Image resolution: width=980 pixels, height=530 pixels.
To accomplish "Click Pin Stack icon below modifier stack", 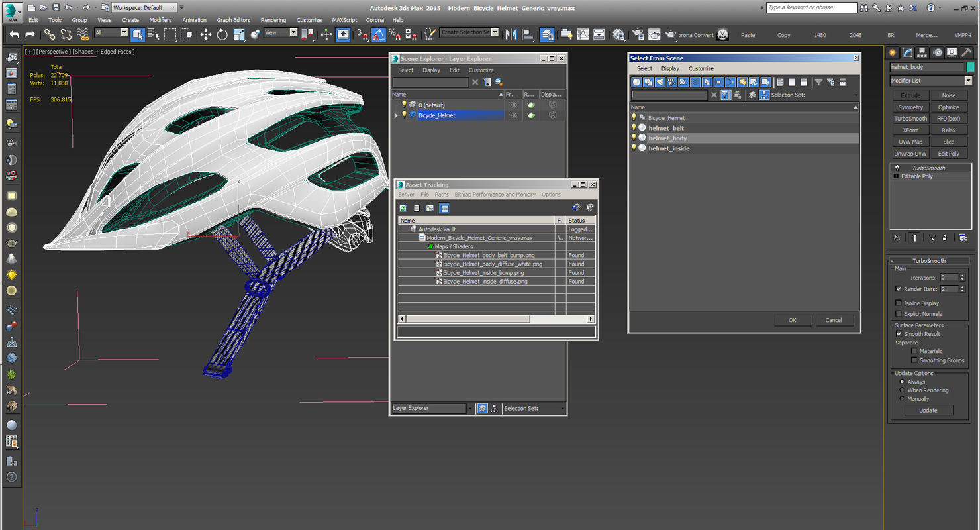I will (x=897, y=237).
